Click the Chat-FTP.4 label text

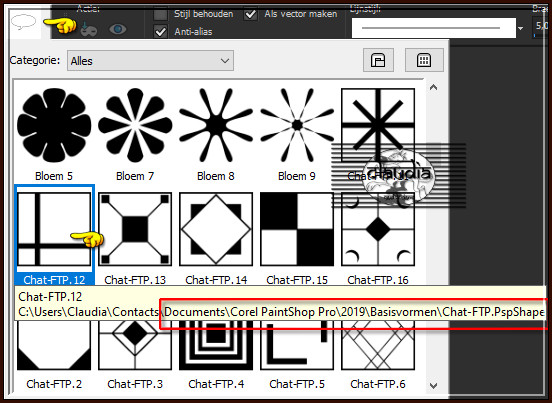pos(216,384)
